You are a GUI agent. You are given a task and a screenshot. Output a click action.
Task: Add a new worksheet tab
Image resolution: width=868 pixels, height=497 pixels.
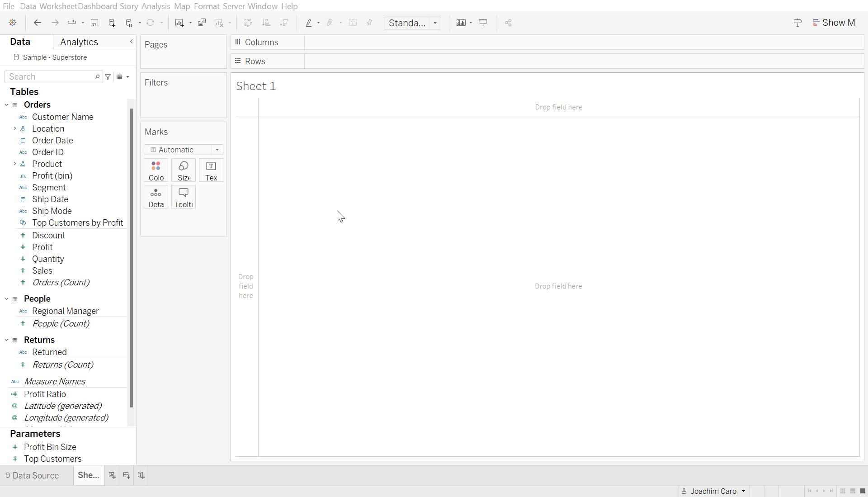(112, 475)
